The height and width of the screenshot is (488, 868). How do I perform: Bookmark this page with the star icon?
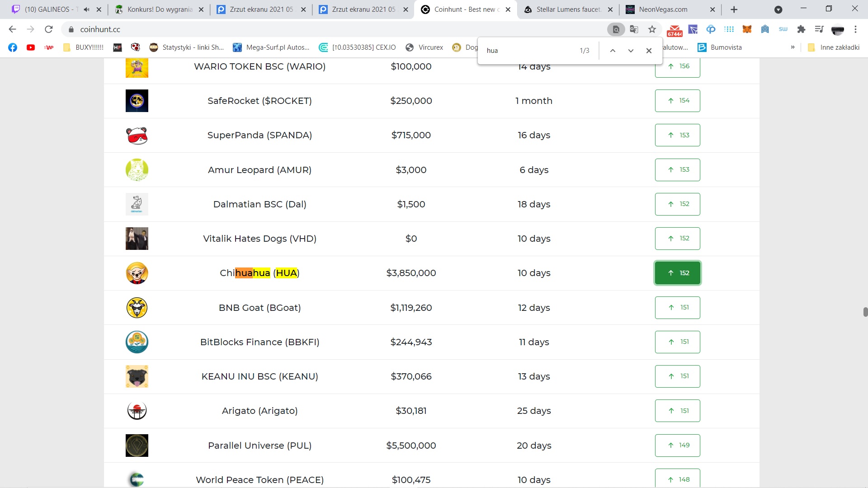(x=652, y=29)
